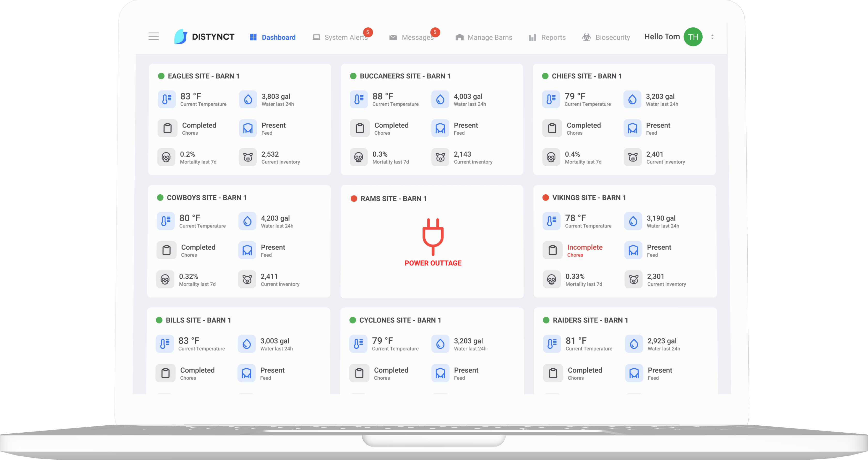Click Bills Site feed bin icon
This screenshot has height=460, width=868.
coord(247,373)
